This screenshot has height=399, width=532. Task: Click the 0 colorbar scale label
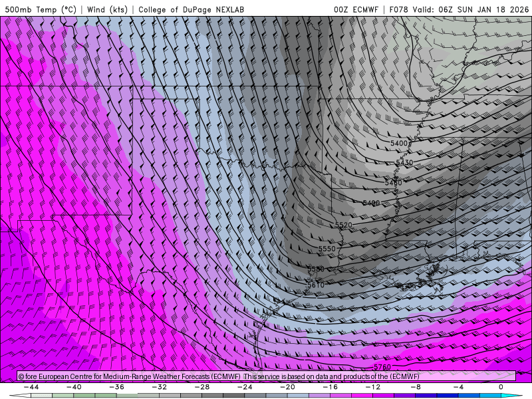click(501, 387)
